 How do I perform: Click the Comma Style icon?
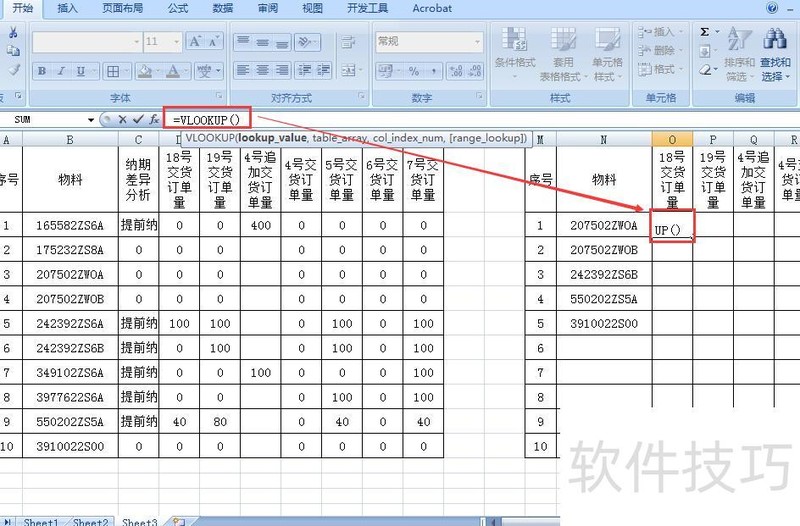433,71
